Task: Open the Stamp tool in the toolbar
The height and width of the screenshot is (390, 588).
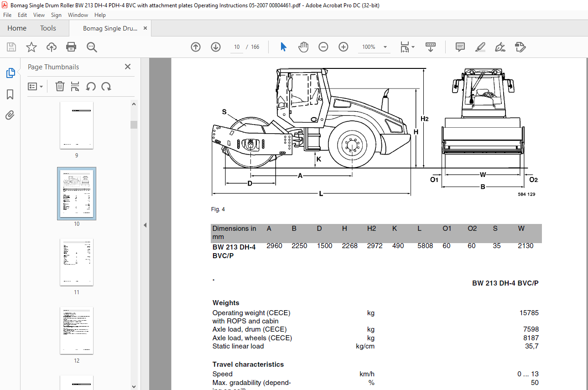Action: tap(520, 47)
